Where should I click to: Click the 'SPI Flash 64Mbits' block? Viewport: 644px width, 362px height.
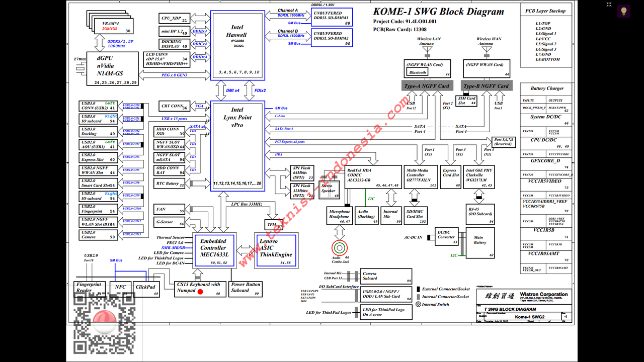[x=302, y=173]
